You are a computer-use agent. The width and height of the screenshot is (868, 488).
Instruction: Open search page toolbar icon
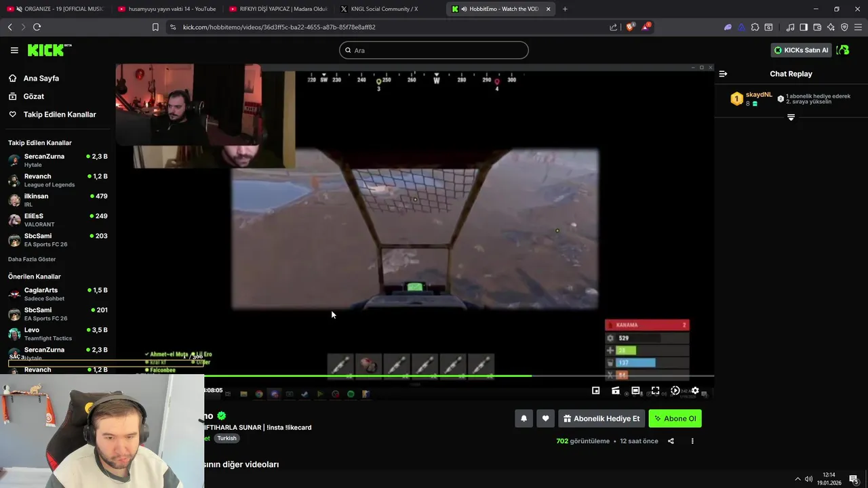768,27
